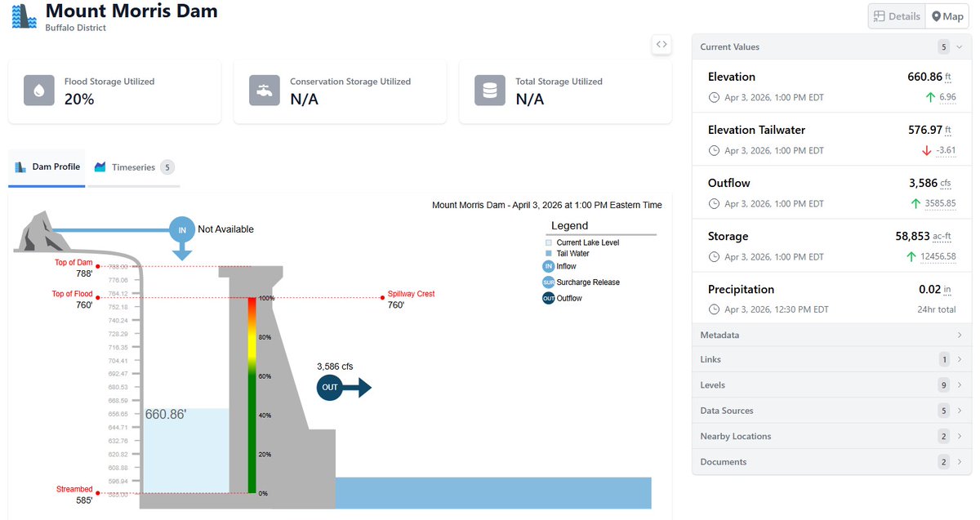Viewport: 980px width, 520px height.
Task: Click the light blue inflow down arrow
Action: tap(182, 251)
